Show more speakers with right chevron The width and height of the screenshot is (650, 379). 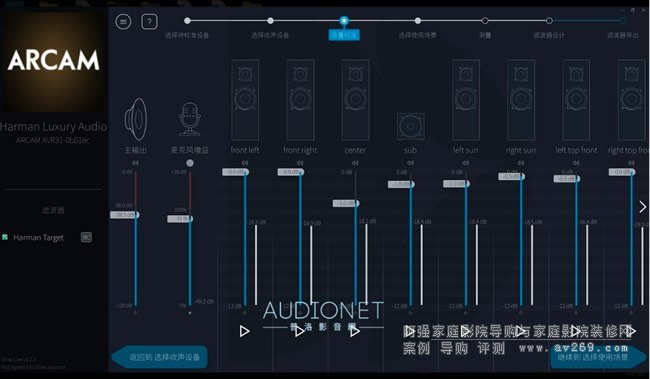click(643, 207)
